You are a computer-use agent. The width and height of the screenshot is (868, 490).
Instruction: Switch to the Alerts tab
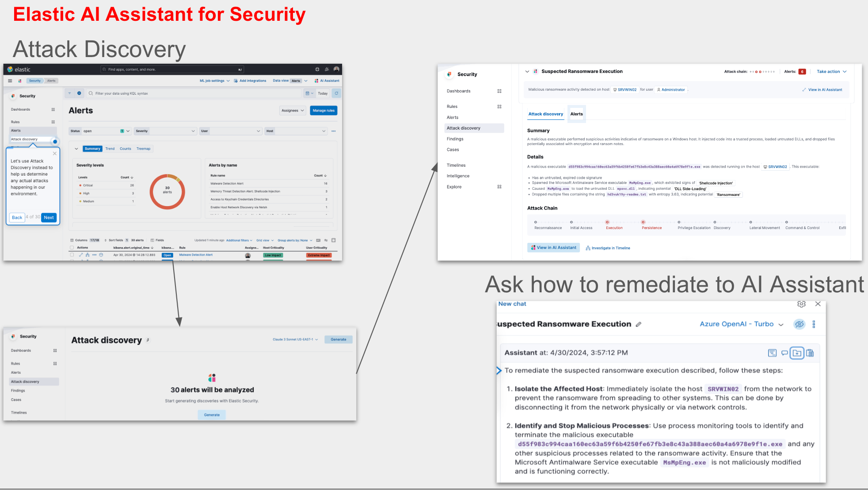(575, 113)
